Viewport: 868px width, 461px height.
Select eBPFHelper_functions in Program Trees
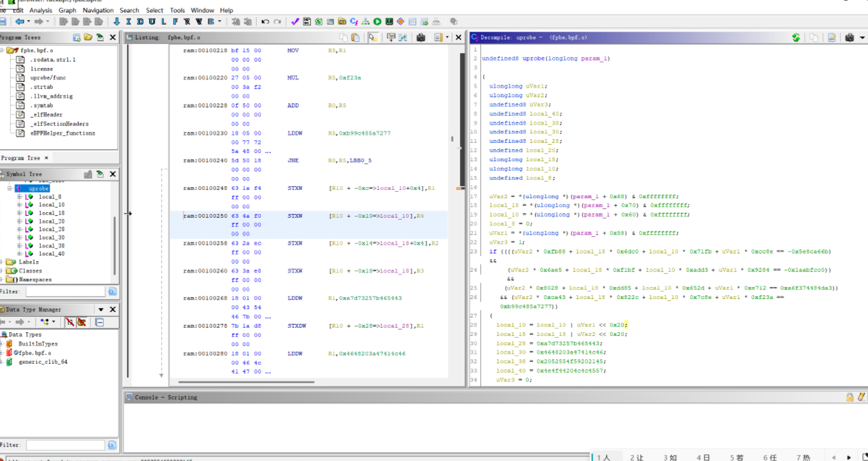[62, 133]
